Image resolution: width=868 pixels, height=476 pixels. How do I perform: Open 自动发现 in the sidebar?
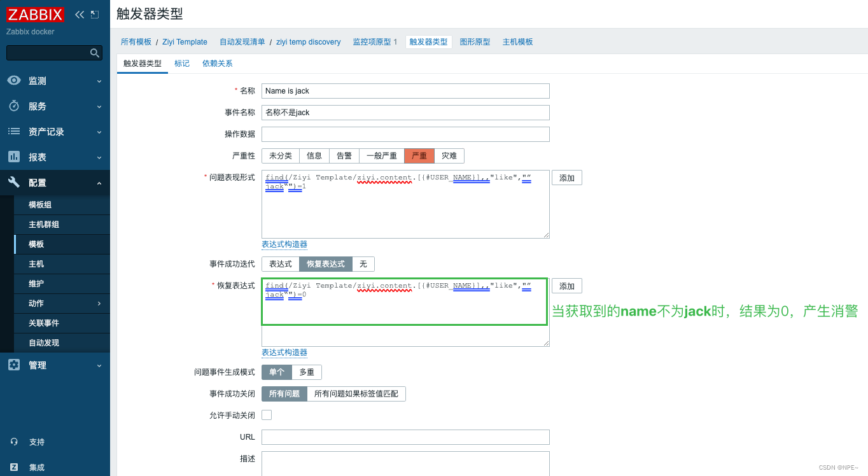click(x=62, y=343)
